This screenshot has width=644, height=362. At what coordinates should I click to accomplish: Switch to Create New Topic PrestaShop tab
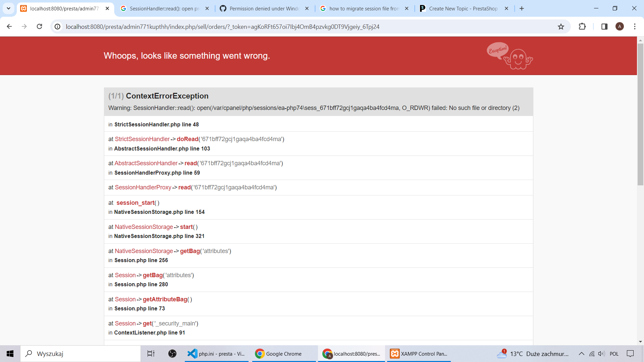(463, 8)
